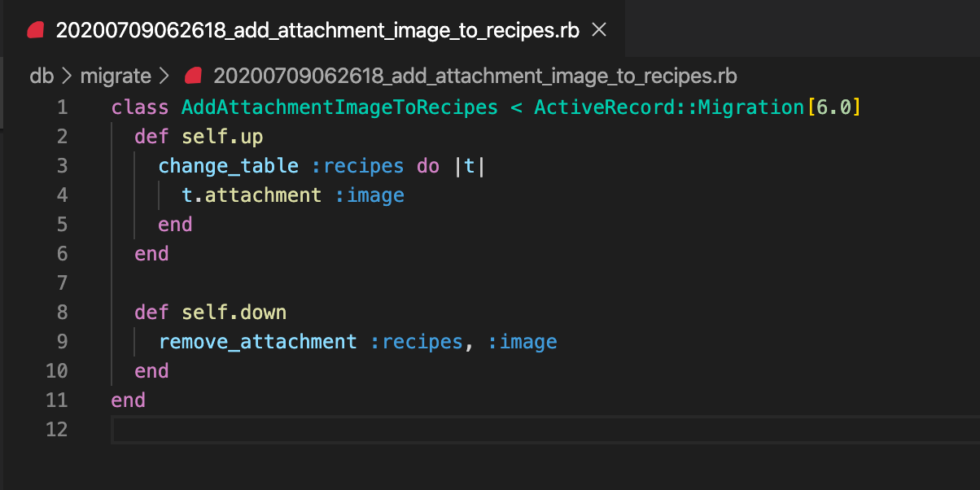Viewport: 980px width, 490px height.
Task: Click the :image symbol on line 4
Action: tap(370, 195)
